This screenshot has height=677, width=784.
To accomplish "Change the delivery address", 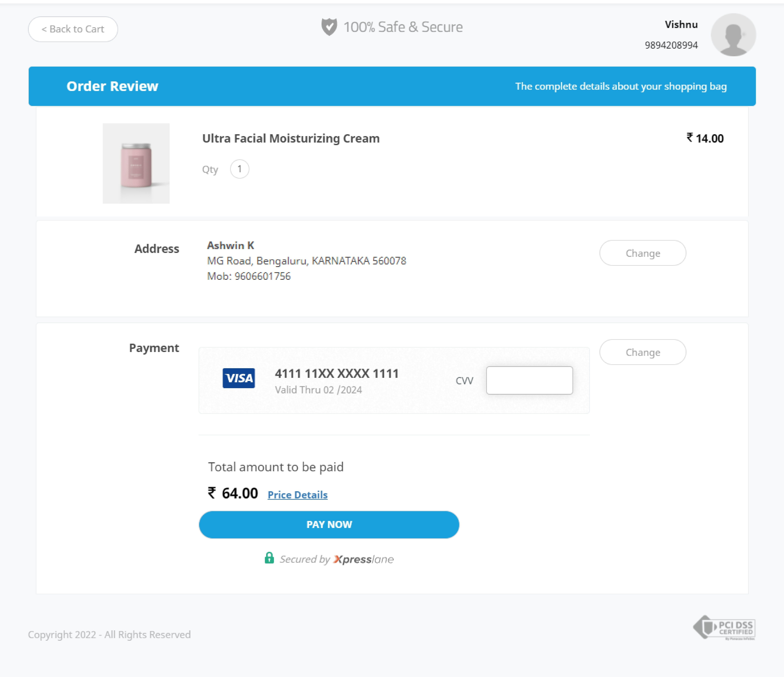I will [643, 253].
